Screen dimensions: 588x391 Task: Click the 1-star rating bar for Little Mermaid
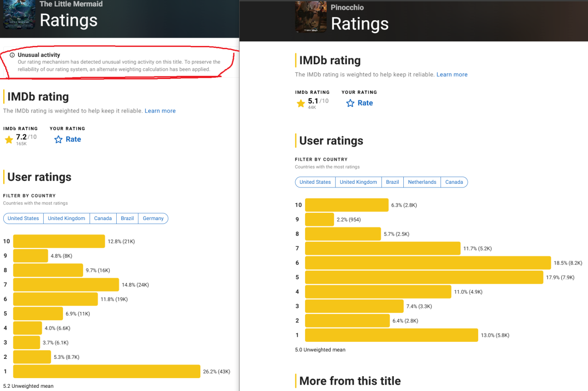(107, 371)
